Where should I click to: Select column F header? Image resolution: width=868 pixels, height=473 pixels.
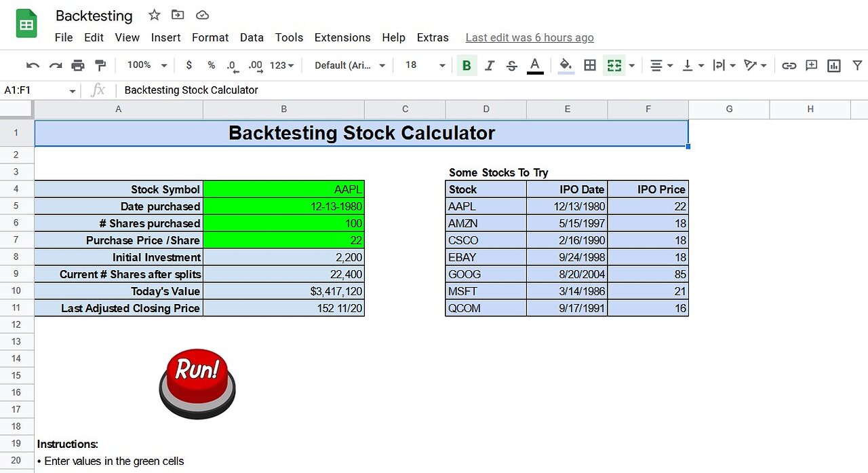[x=648, y=109]
